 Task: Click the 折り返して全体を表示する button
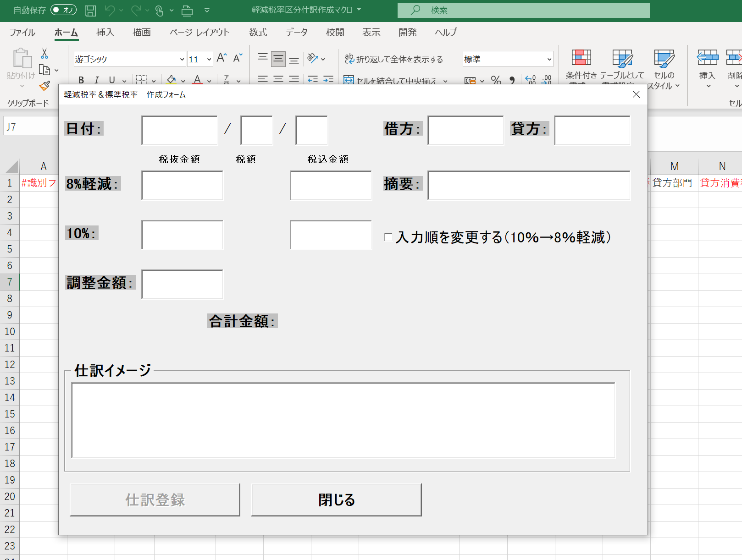394,59
